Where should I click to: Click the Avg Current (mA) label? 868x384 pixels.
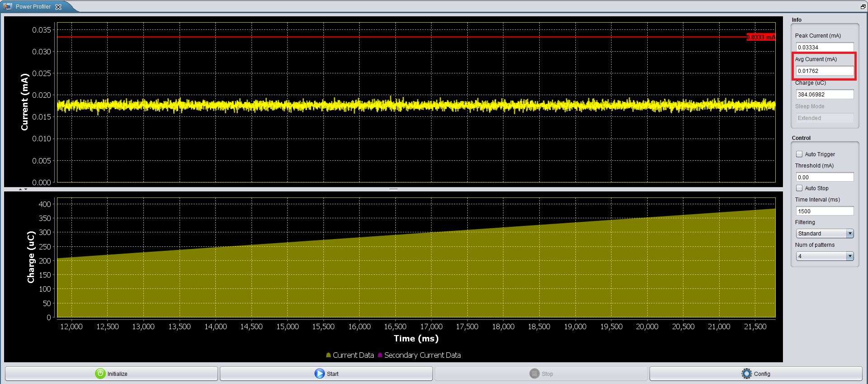(x=816, y=59)
